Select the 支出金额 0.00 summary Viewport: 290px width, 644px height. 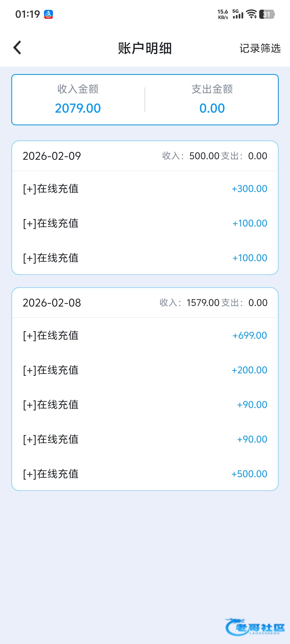[x=212, y=99]
